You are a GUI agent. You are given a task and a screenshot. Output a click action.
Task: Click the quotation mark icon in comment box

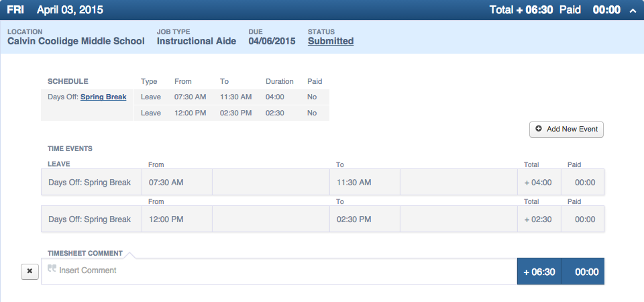(52, 270)
